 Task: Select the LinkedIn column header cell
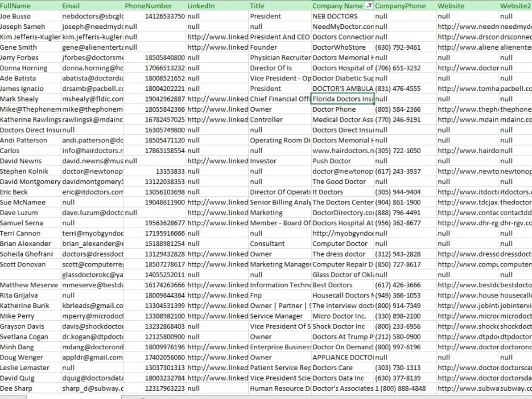pyautogui.click(x=217, y=6)
